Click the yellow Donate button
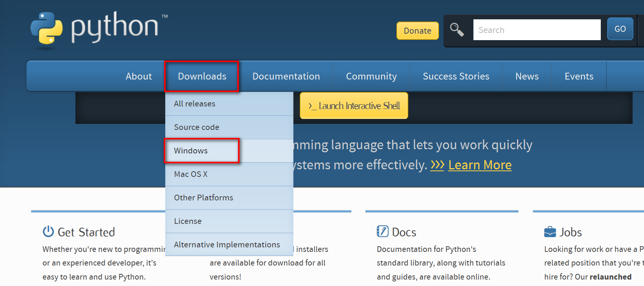 pyautogui.click(x=417, y=31)
